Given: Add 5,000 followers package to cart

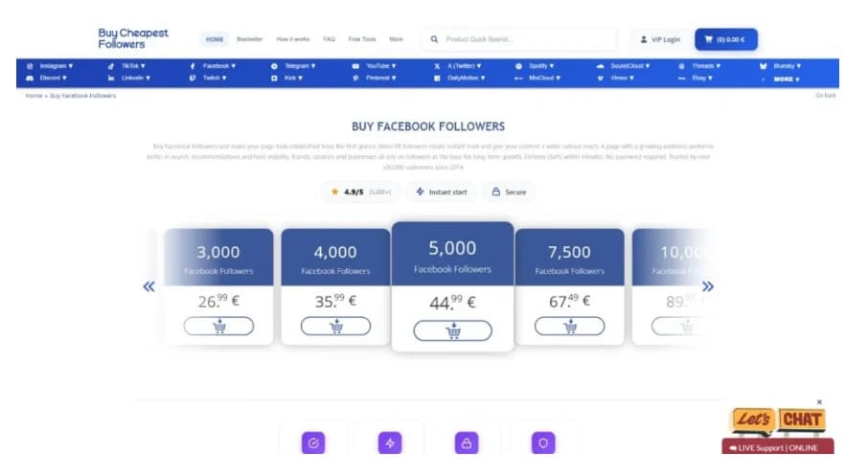Looking at the screenshot, I should click(x=452, y=330).
